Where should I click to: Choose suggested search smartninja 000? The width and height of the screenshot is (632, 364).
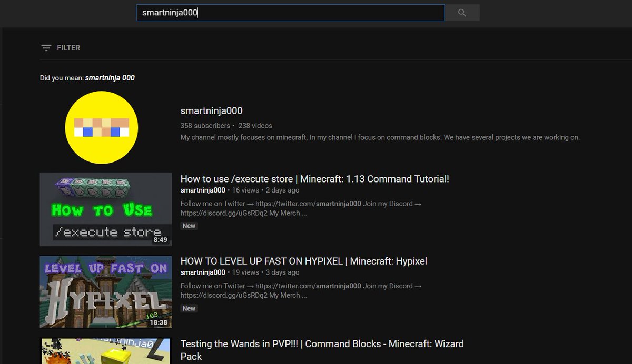pyautogui.click(x=110, y=78)
